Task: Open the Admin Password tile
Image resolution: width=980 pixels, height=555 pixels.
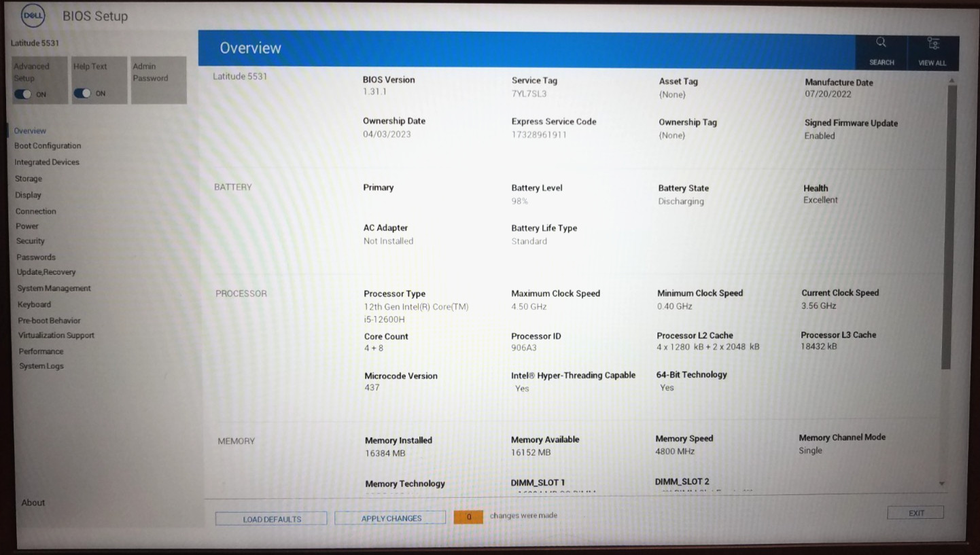Action: [158, 80]
